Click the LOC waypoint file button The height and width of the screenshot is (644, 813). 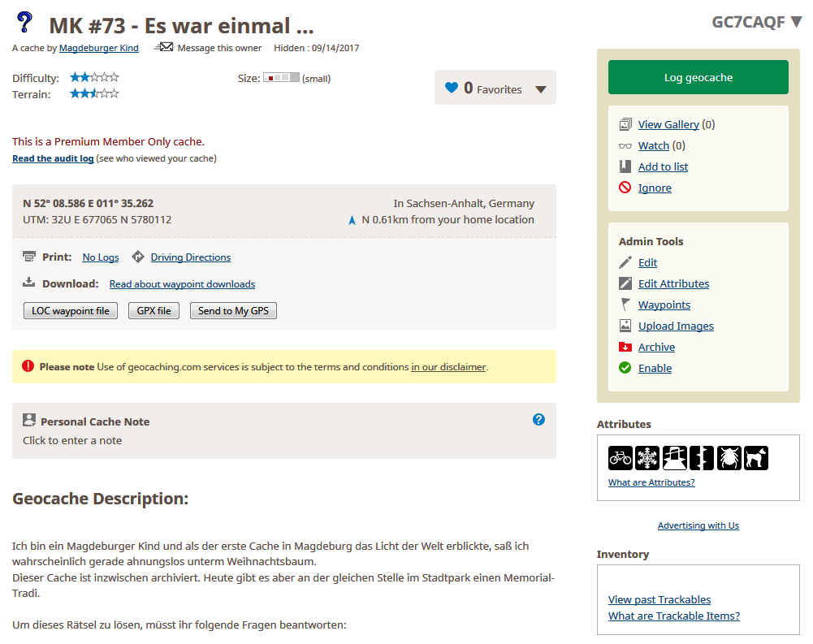pos(71,310)
